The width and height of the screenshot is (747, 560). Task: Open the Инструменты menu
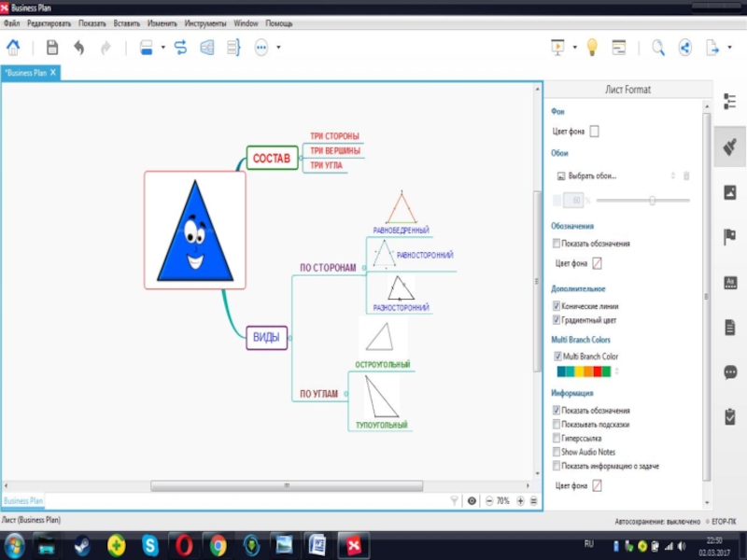(x=205, y=23)
